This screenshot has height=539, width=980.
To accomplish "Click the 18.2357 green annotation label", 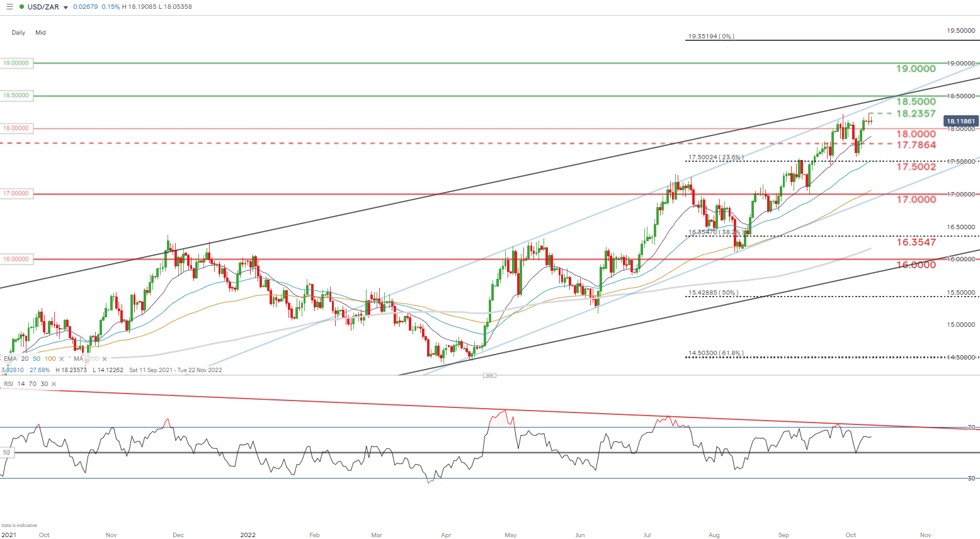I will click(916, 113).
